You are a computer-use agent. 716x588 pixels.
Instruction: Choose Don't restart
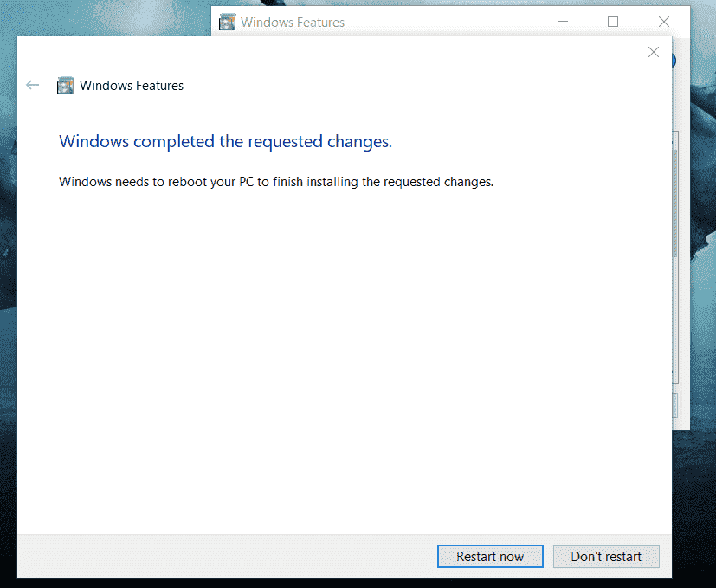(606, 557)
